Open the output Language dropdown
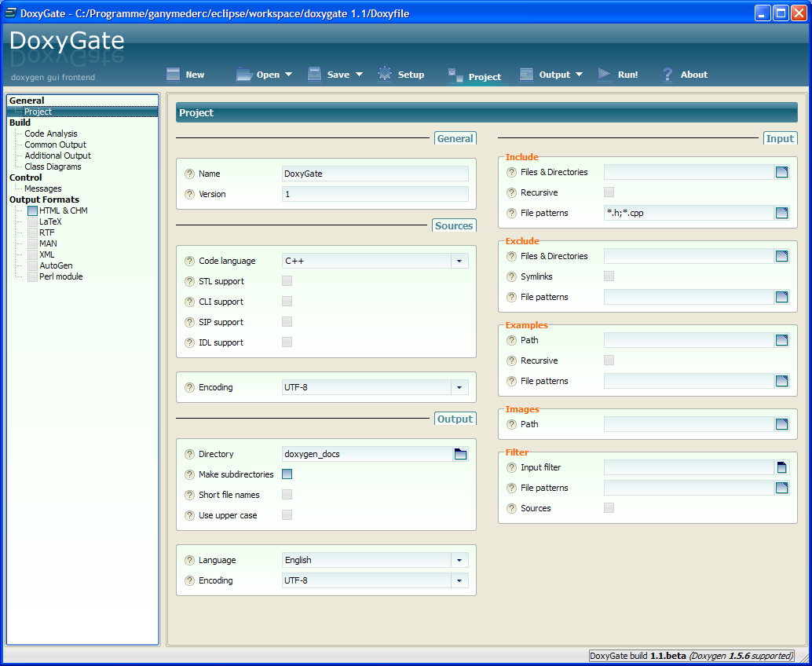This screenshot has height=666, width=812. [x=459, y=560]
